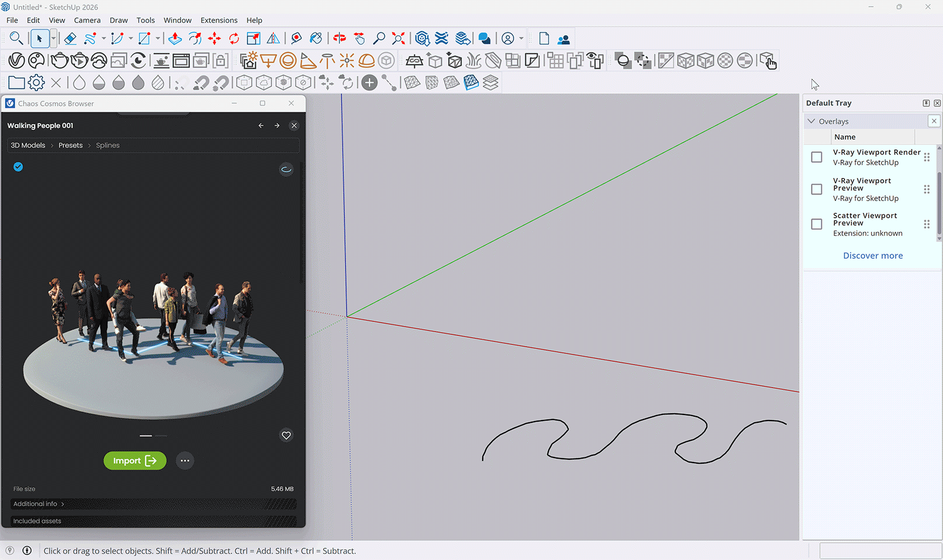Pick the Eraser tool

[70, 38]
